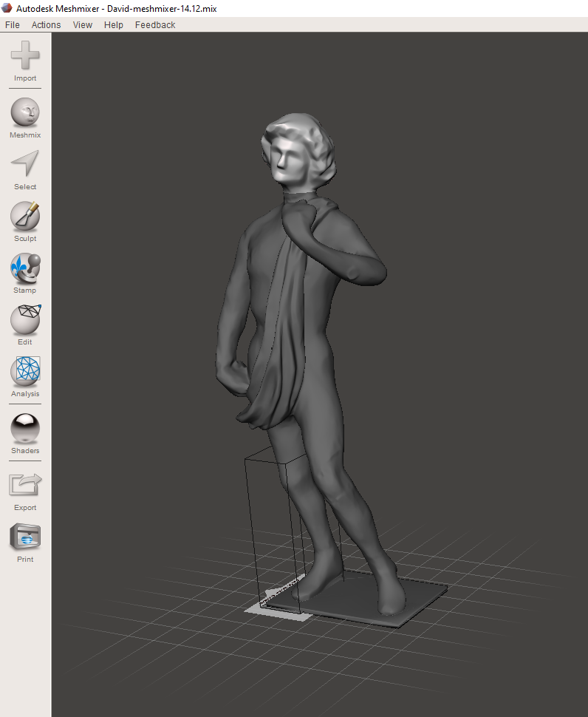
Task: Click the Meshmixer app logo in title bar
Action: tap(7, 8)
